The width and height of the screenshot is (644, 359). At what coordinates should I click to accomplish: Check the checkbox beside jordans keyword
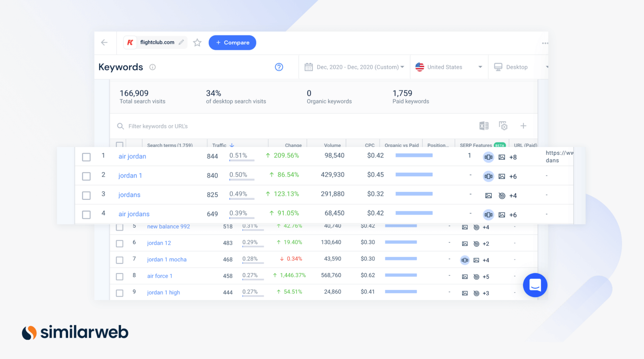click(86, 195)
